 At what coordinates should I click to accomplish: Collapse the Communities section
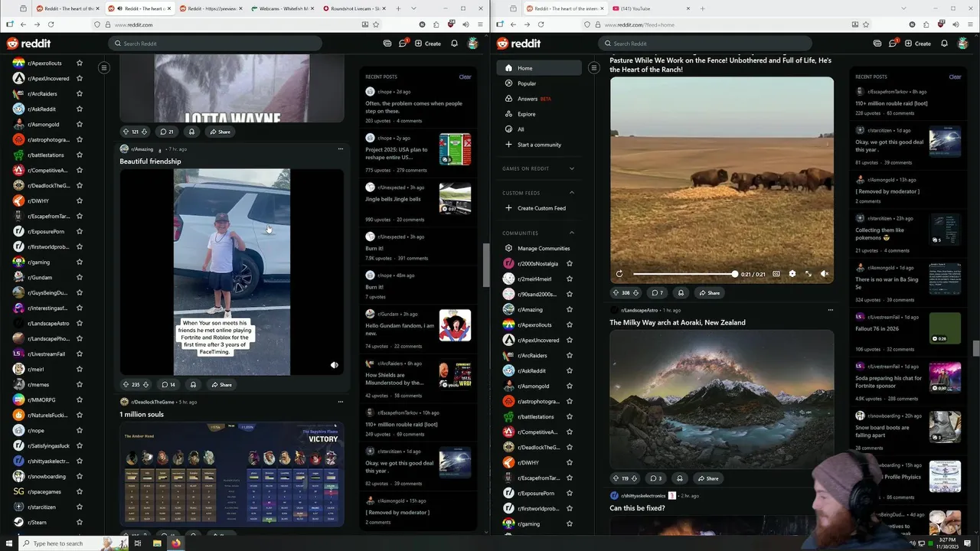point(571,233)
